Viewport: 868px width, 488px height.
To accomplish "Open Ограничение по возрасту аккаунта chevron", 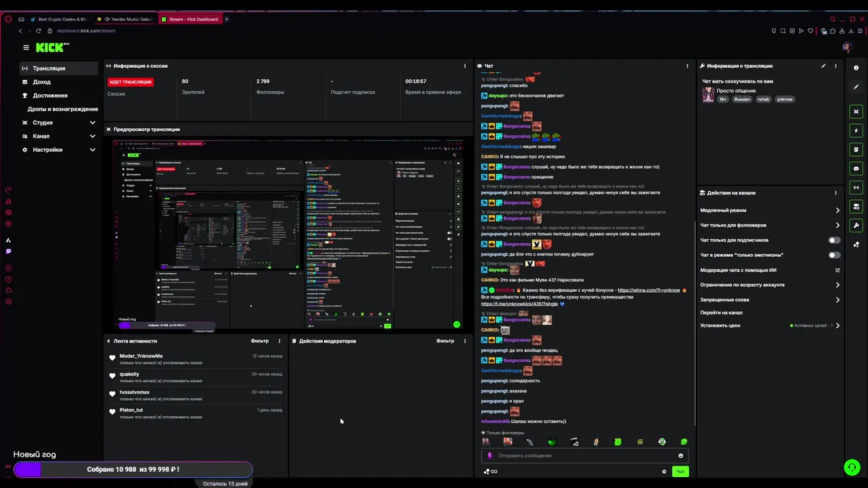I will 837,285.
